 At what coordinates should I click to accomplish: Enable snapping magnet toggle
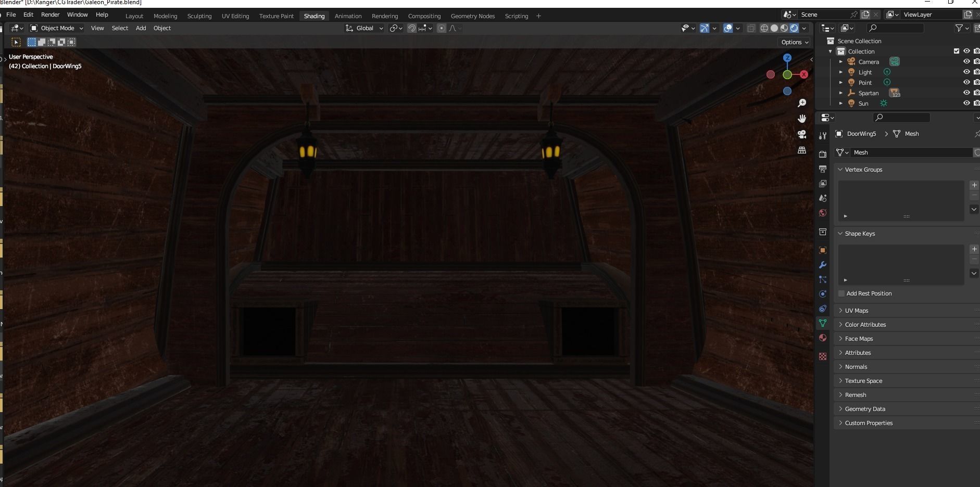pyautogui.click(x=411, y=28)
